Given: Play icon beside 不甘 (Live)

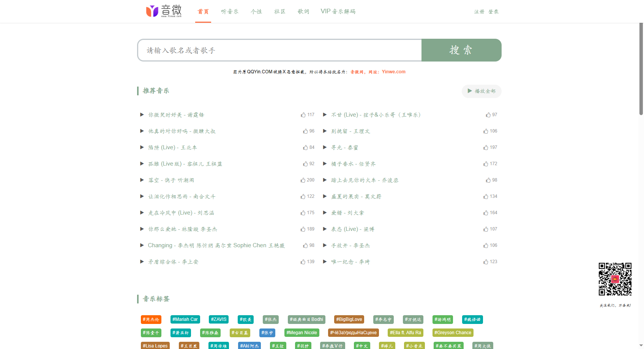Looking at the screenshot, I should [325, 115].
